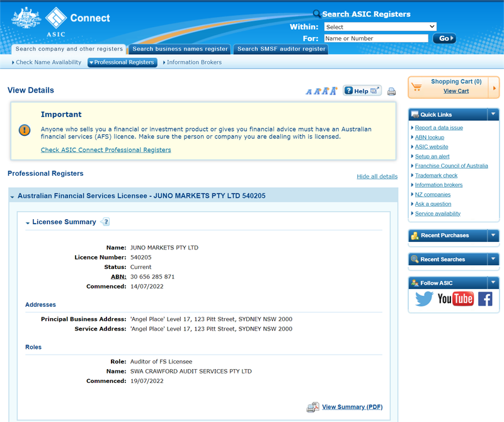Click the Recent Purchases coins icon
The height and width of the screenshot is (422, 504).
pos(415,236)
